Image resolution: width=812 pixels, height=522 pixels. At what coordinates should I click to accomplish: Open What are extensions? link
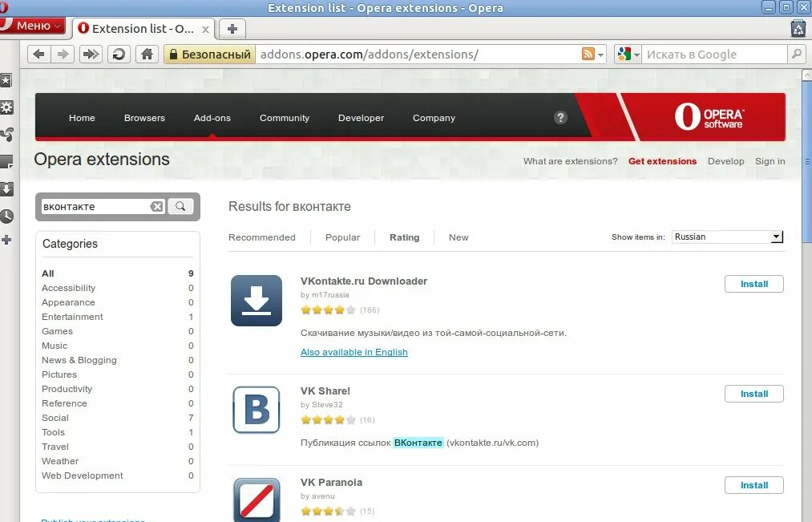pyautogui.click(x=570, y=161)
